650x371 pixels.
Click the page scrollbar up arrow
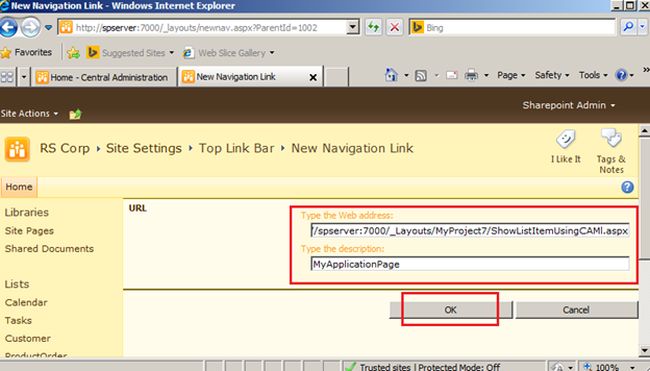[645, 131]
